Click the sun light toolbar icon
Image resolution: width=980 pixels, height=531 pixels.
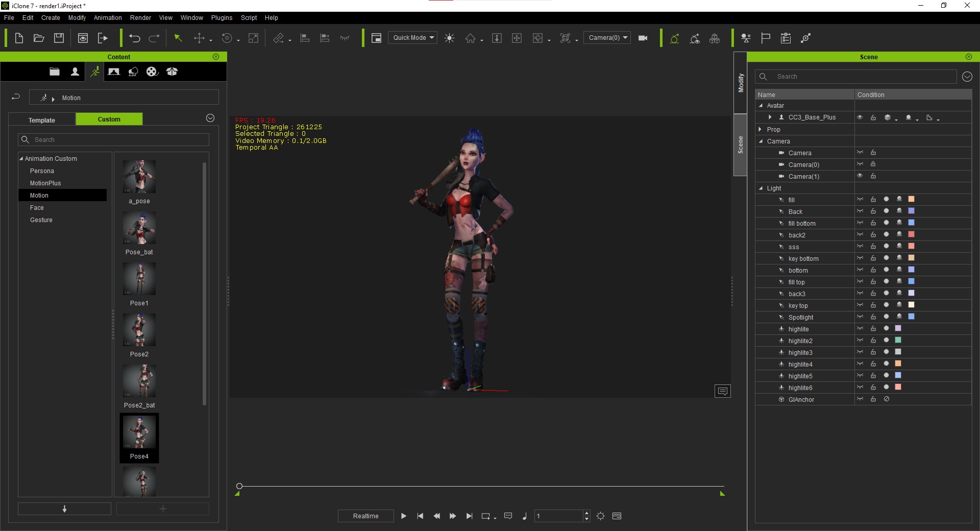449,38
